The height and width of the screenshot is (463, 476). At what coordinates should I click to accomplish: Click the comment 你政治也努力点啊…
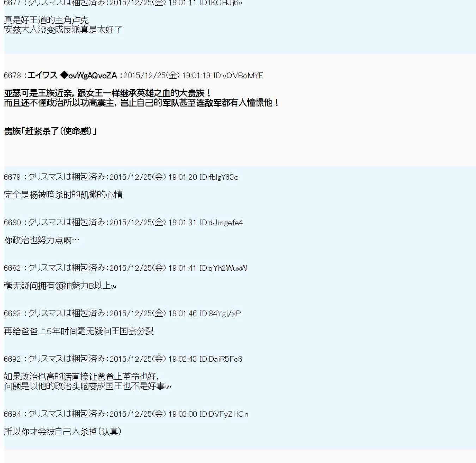42,240
